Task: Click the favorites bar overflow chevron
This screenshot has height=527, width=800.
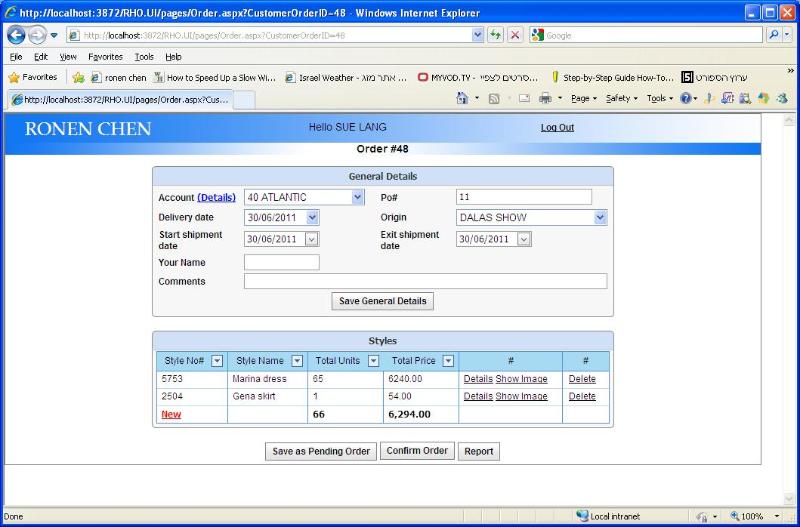Action: click(791, 71)
